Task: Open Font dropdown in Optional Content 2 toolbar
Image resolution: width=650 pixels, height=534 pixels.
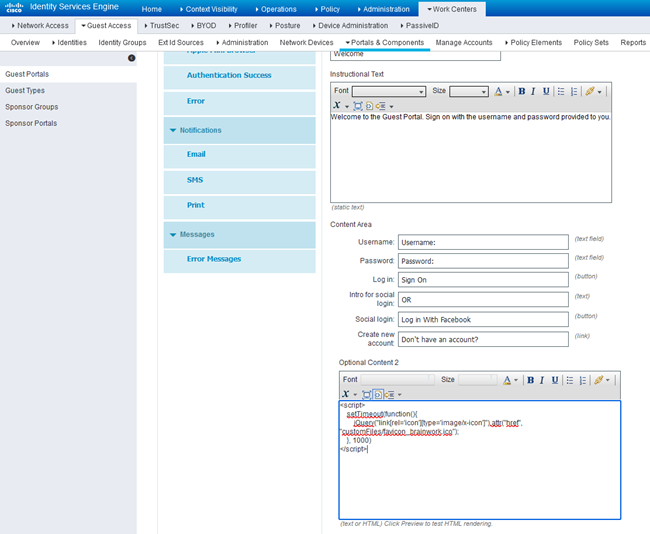Action: click(397, 380)
